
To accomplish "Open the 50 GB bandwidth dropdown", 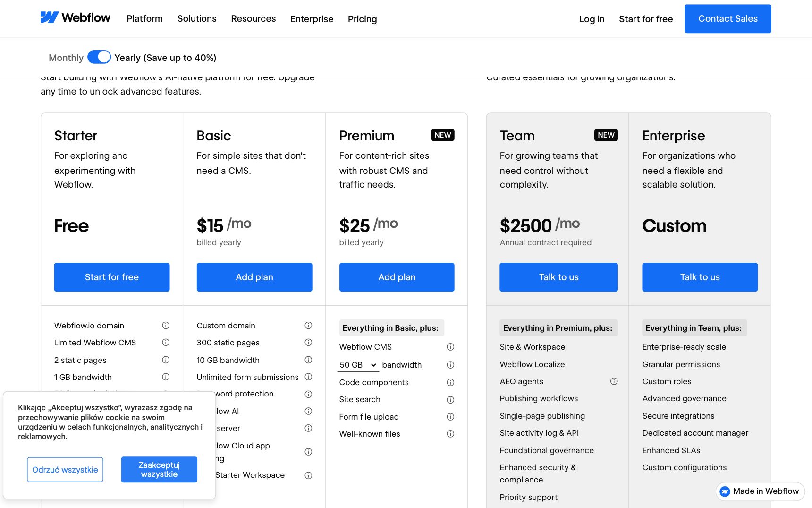I will click(358, 365).
